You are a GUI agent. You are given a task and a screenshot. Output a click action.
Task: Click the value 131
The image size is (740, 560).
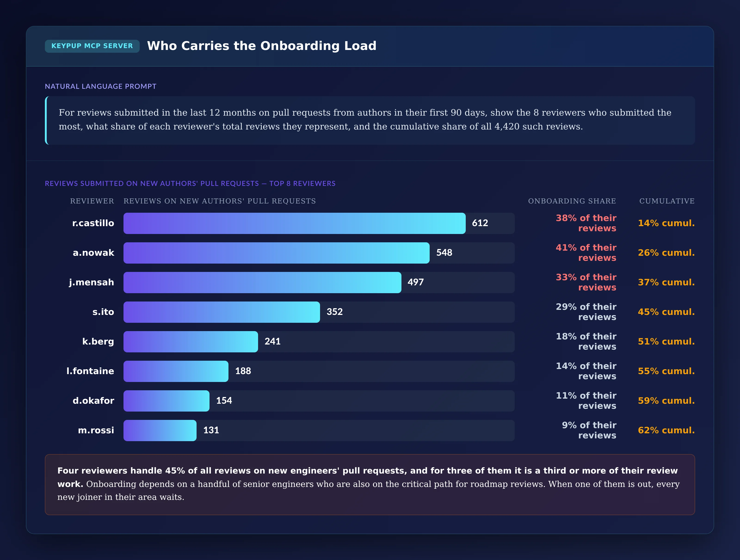pos(211,430)
